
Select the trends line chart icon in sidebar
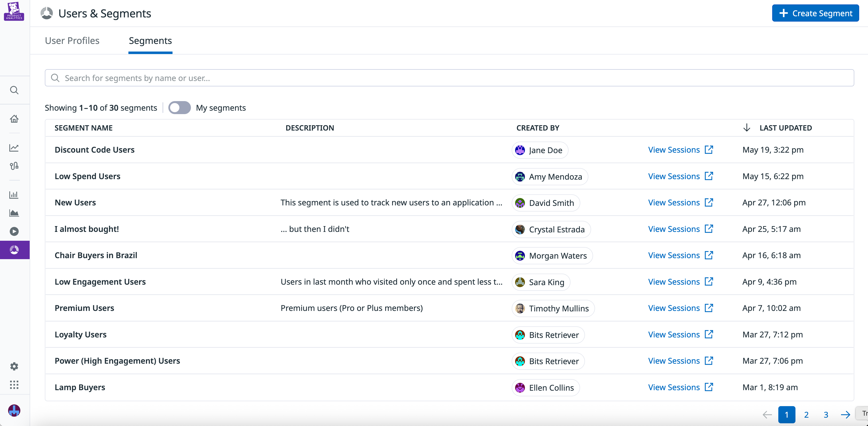[14, 148]
